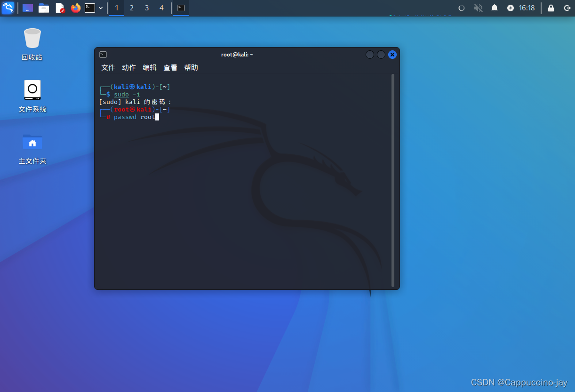Switch to workspace 1

(x=117, y=8)
